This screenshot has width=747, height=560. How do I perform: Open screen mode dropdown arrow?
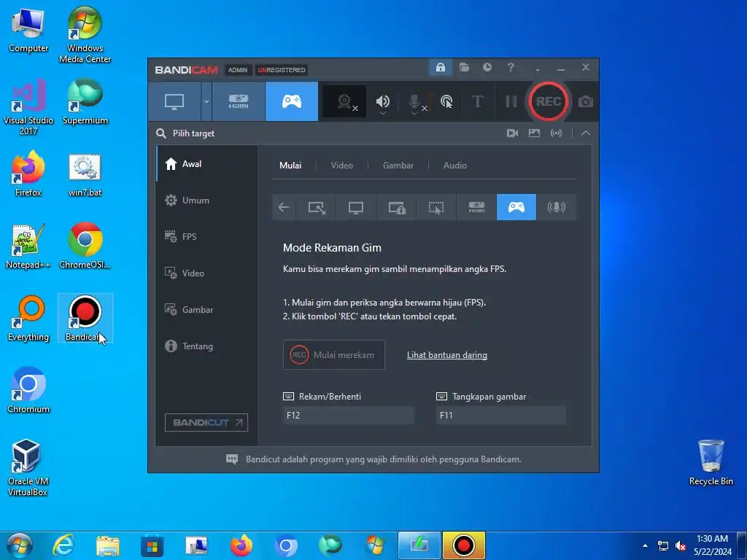[x=206, y=101]
